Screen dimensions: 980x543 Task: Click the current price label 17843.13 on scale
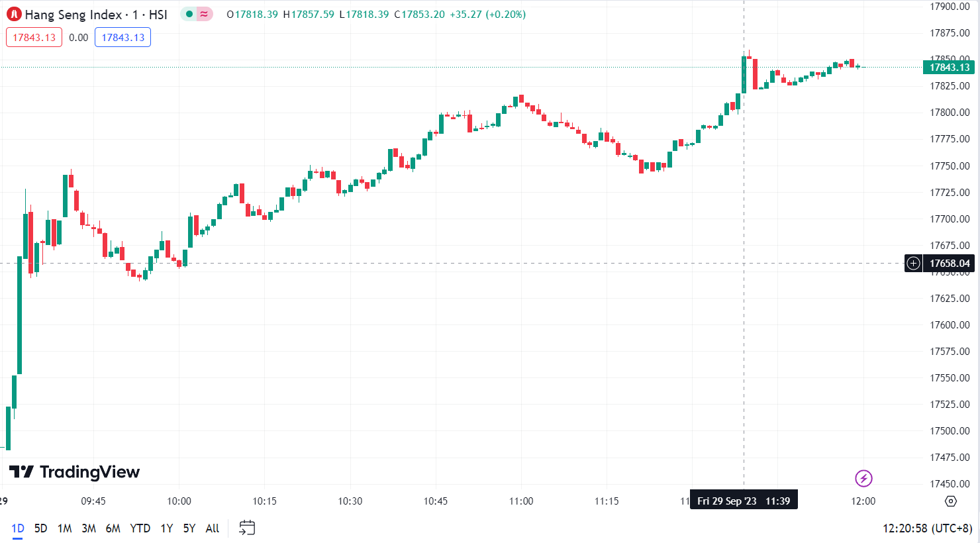(949, 68)
